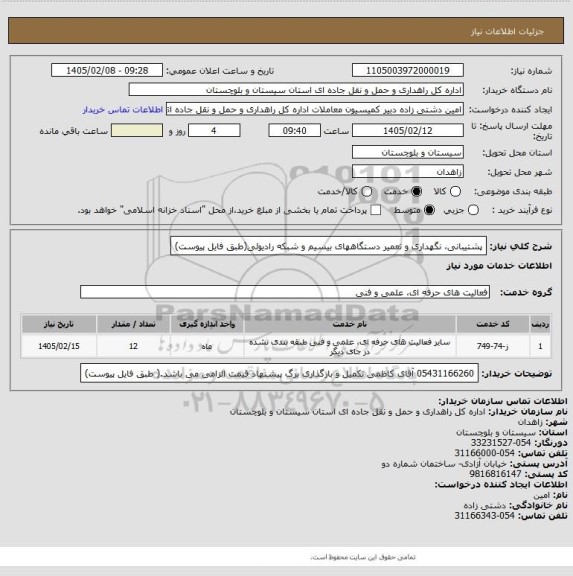Click the اطلاعات ایجاد کننده درخواست heading
The height and width of the screenshot is (576, 573).
point(501,485)
